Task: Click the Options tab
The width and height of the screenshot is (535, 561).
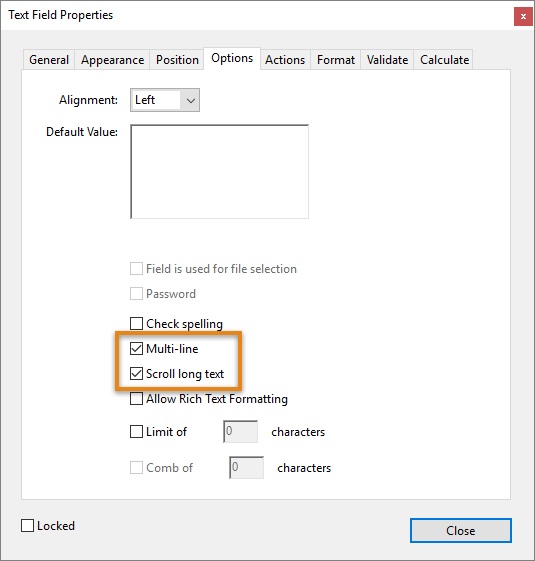Action: [x=232, y=58]
